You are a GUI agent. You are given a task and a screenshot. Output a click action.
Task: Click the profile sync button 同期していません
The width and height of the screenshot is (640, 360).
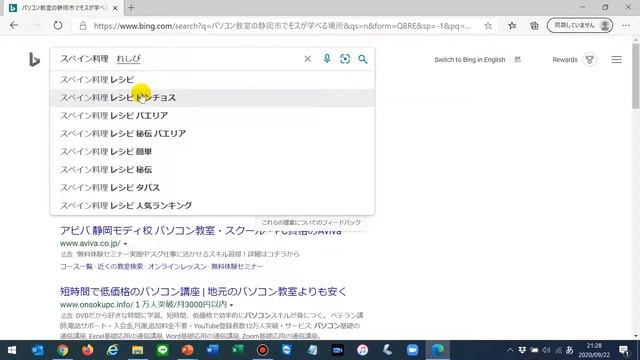coord(580,25)
